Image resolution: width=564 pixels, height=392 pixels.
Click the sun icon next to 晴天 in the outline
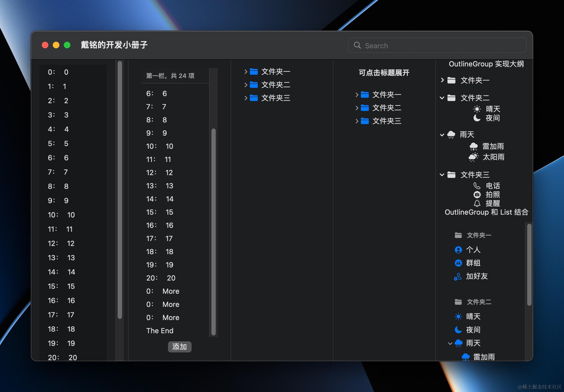pyautogui.click(x=477, y=109)
